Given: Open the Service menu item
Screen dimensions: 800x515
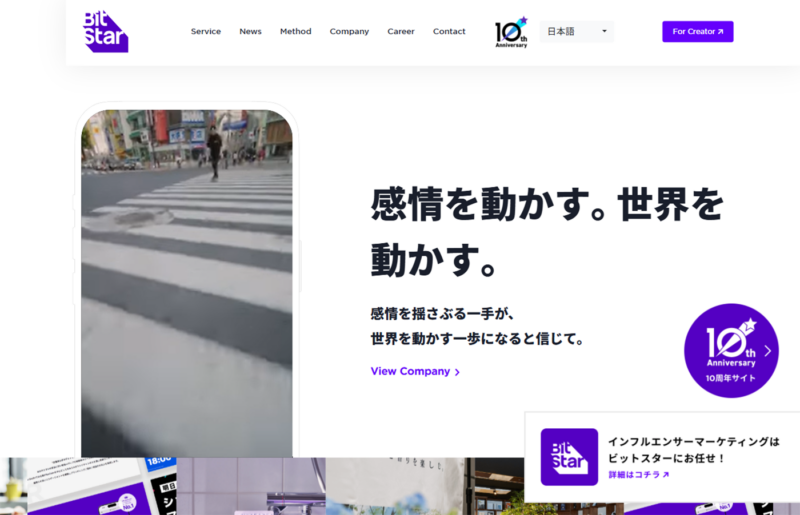Looking at the screenshot, I should (x=206, y=32).
